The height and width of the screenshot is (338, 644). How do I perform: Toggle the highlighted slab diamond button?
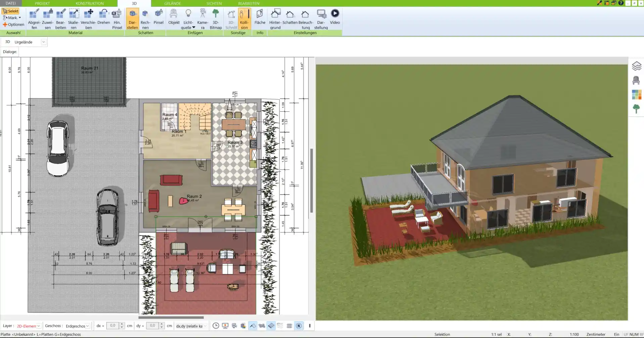[271, 326]
